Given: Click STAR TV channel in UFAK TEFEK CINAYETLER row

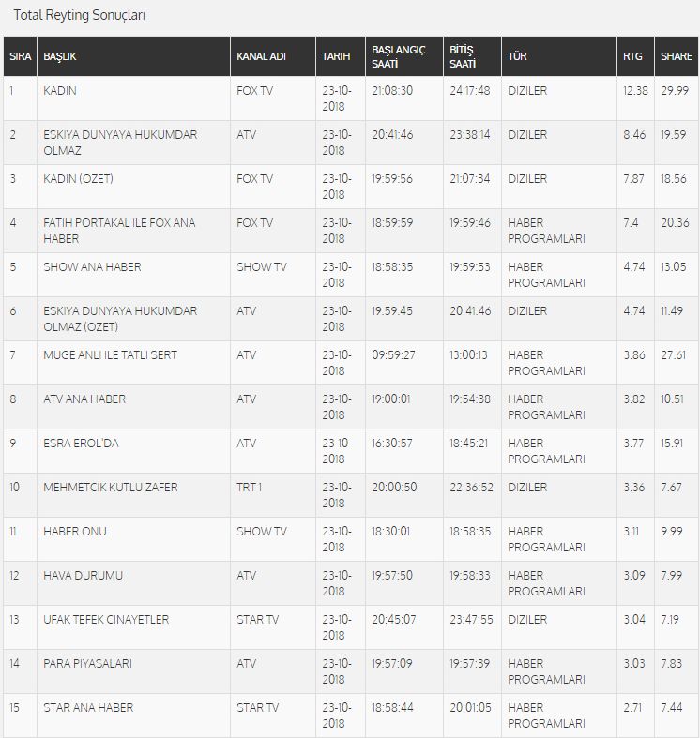Looking at the screenshot, I should pyautogui.click(x=258, y=620).
